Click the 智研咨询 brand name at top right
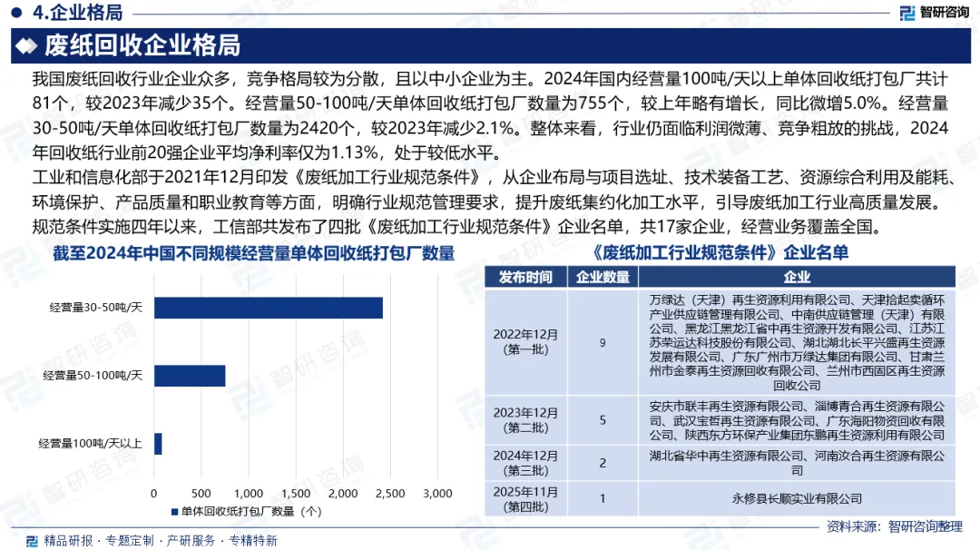This screenshot has width=980, height=550. click(944, 13)
